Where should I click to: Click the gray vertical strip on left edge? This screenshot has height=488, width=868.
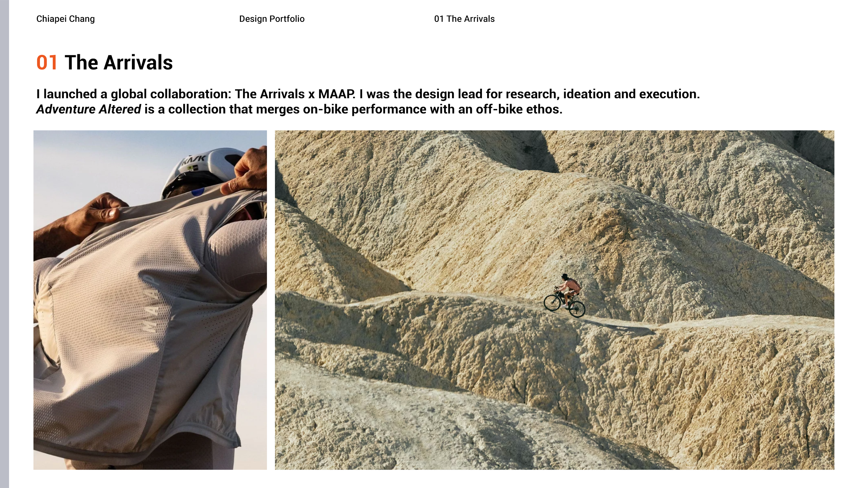click(x=5, y=244)
